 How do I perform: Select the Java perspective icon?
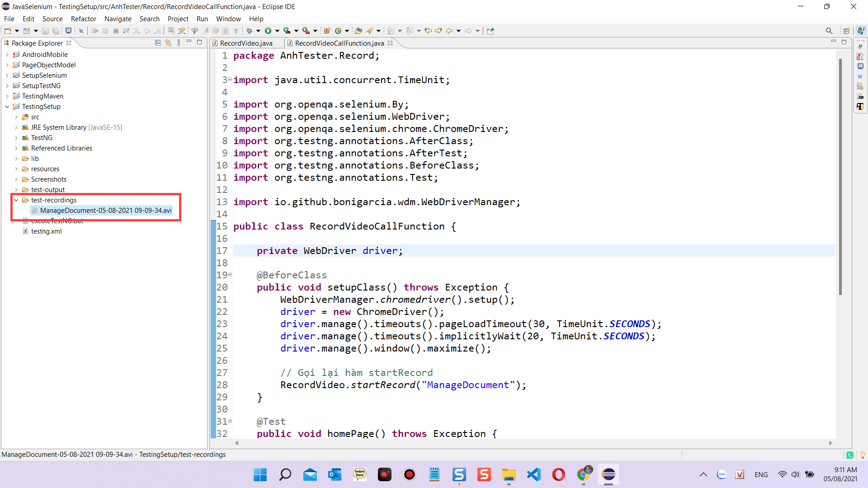click(x=861, y=31)
